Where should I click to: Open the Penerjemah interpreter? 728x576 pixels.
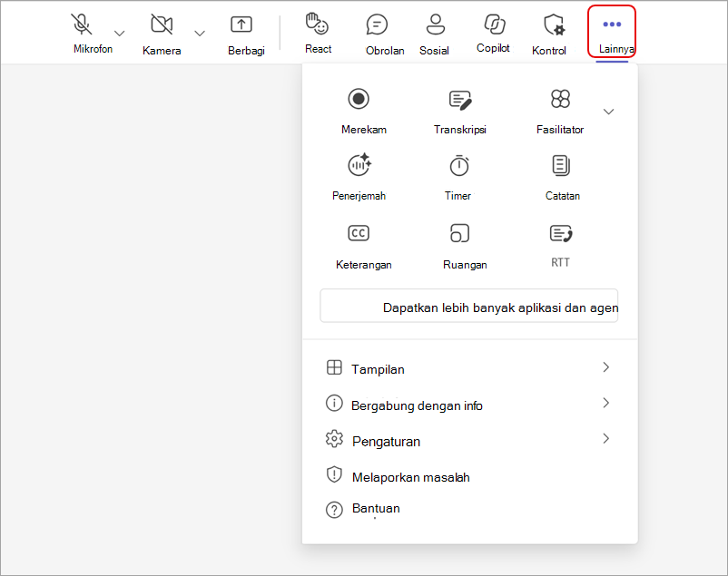coord(359,177)
